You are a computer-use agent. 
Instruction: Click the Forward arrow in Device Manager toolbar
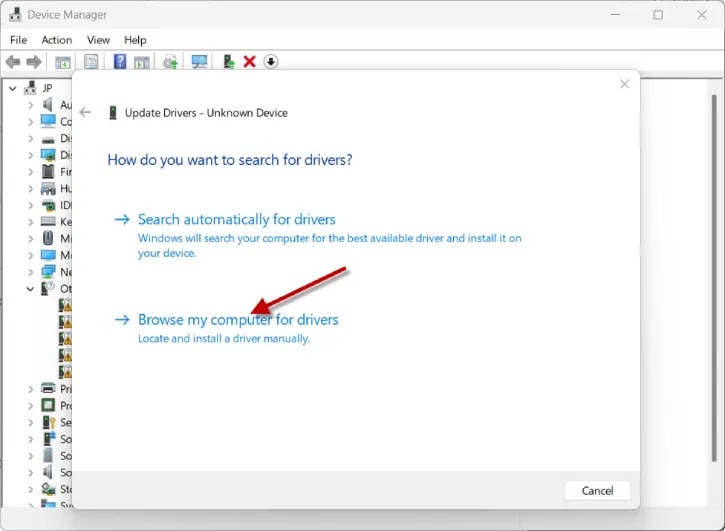(x=34, y=62)
